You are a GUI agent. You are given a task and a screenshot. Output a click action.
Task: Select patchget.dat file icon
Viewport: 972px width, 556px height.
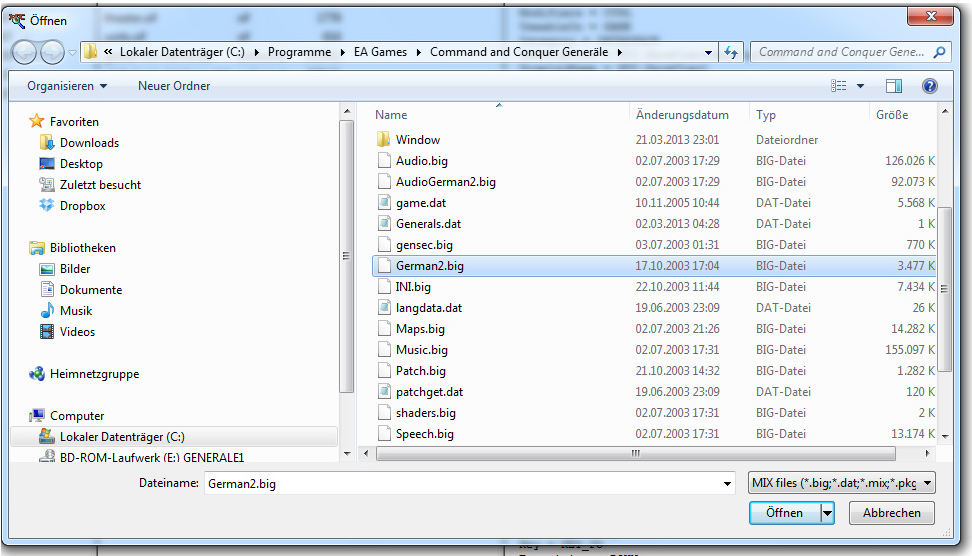pyautogui.click(x=384, y=392)
